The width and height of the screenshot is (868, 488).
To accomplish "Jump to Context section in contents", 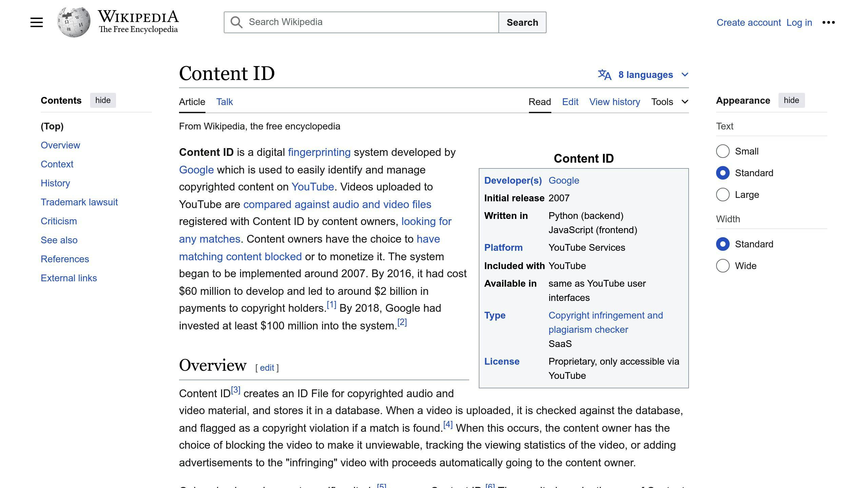I will (57, 164).
